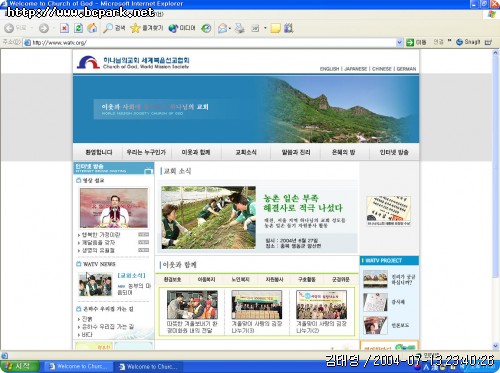Click the IE Back arrow button
This screenshot has width=500, height=373.
(x=9, y=28)
